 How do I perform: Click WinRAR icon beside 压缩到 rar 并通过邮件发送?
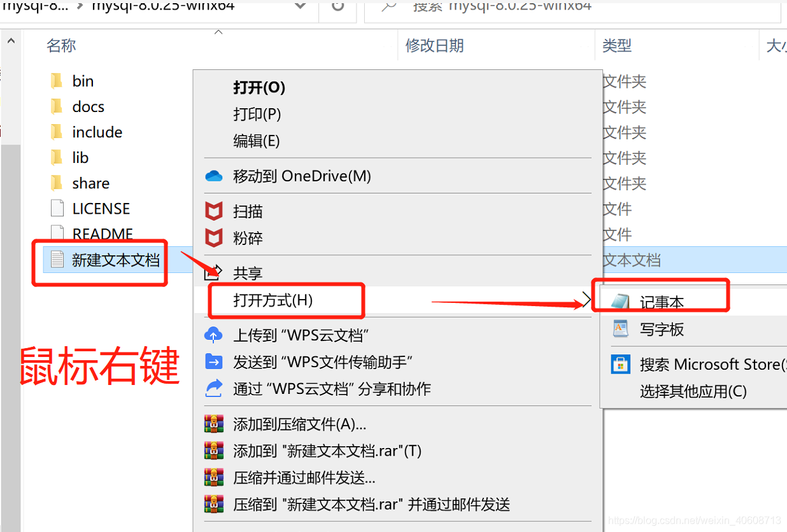[x=213, y=504]
